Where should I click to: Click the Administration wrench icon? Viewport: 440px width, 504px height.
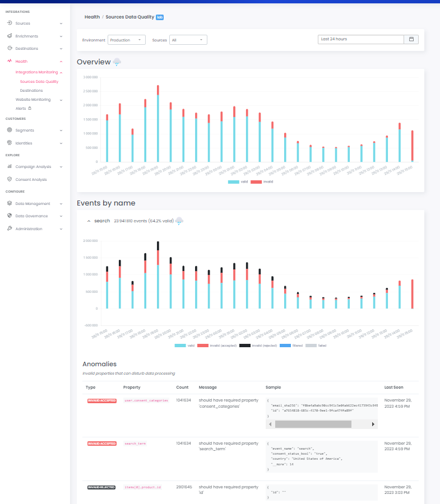click(10, 228)
